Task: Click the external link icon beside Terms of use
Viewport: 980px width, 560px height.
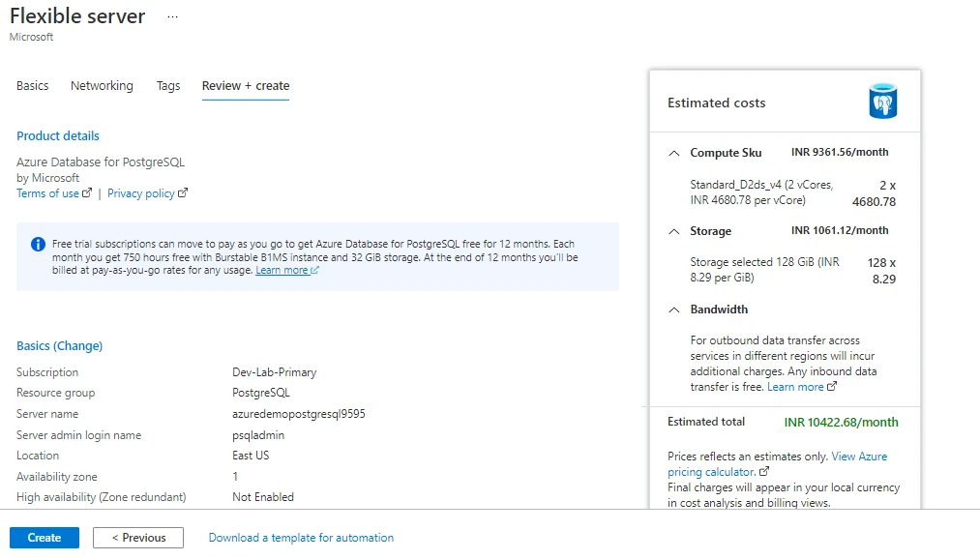Action: (x=87, y=193)
